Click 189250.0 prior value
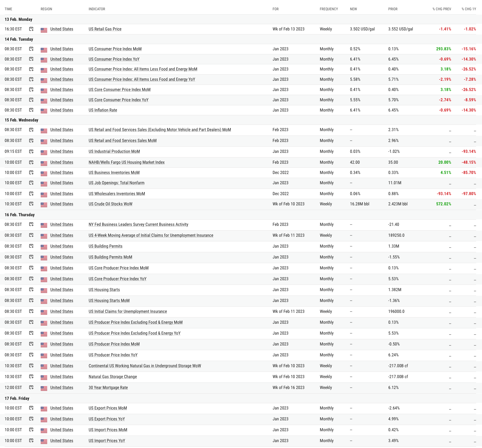The width and height of the screenshot is (482, 448). 396,235
